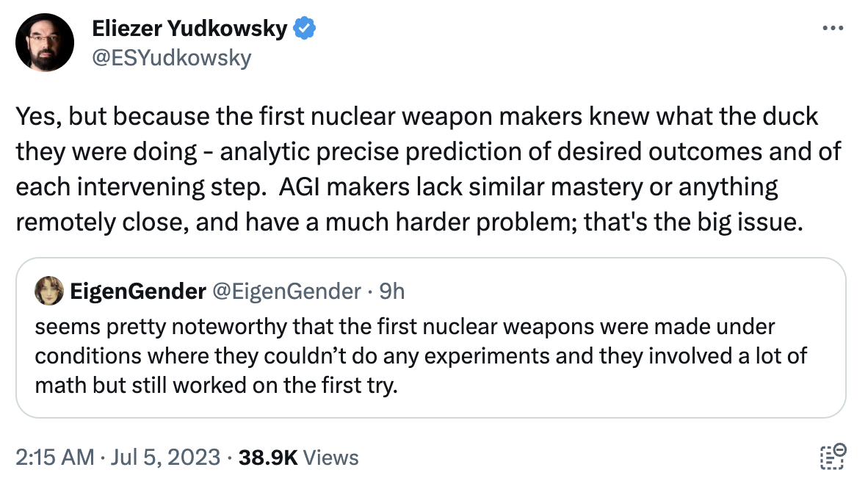The image size is (868, 492).
Task: Click the tweet line starting "they were doing"
Action: (x=428, y=152)
